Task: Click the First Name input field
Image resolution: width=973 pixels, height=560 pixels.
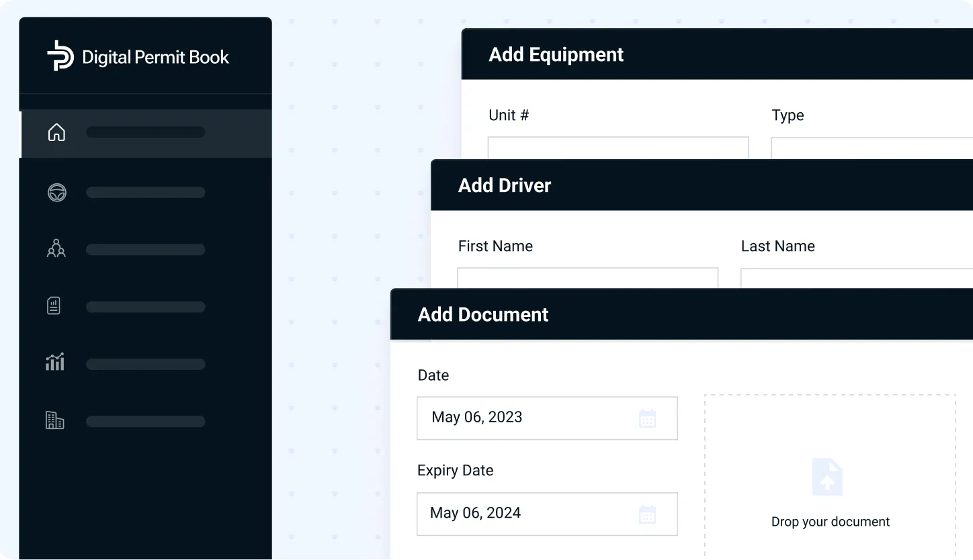Action: pyautogui.click(x=587, y=279)
